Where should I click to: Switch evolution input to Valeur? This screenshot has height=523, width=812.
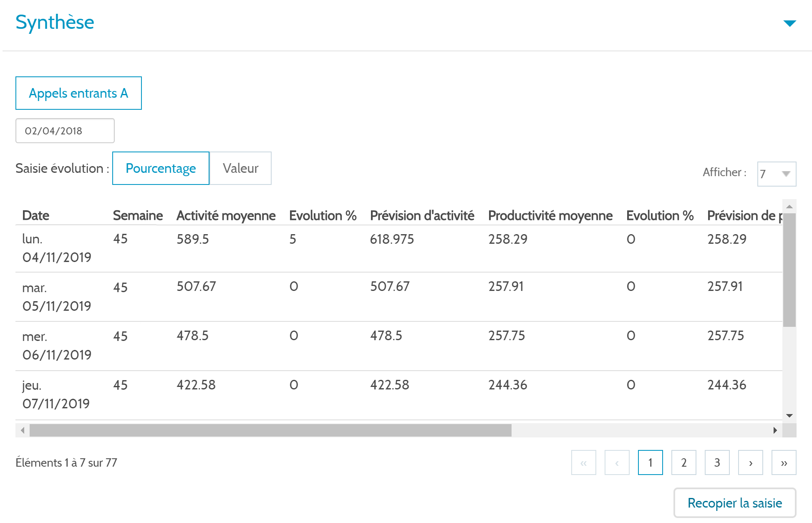[240, 168]
